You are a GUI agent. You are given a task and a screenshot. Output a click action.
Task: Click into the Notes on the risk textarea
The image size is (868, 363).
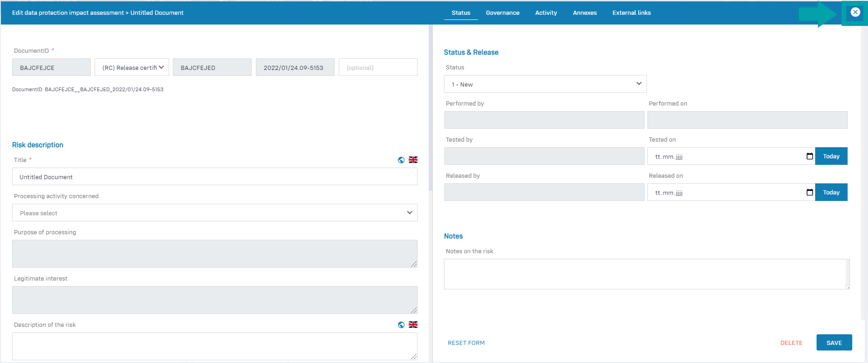pos(646,274)
